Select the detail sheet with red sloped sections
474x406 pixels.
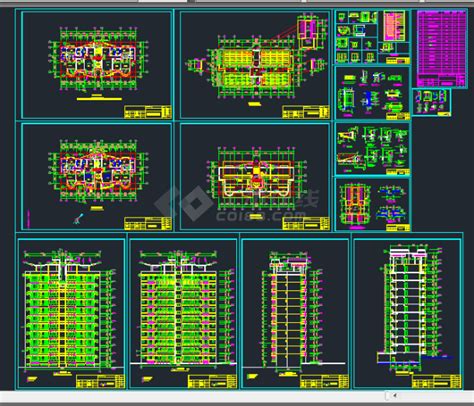point(373,149)
